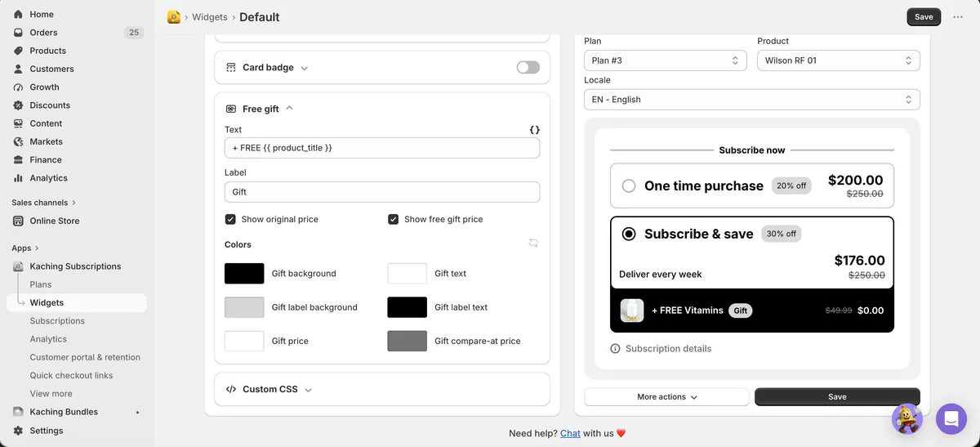
Task: Click the Settings gear icon
Action: (19, 431)
